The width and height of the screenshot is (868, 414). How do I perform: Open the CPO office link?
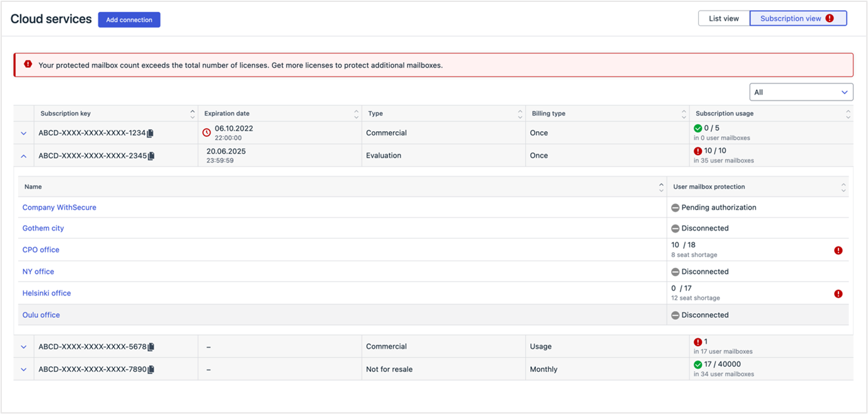tap(41, 250)
